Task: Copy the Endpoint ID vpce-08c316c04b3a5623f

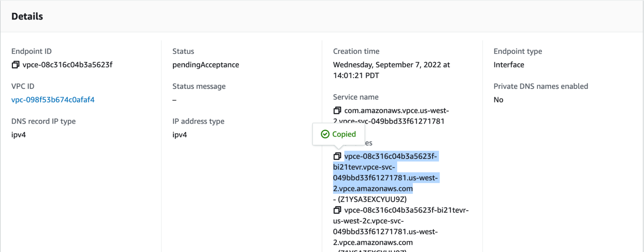Action: (15, 65)
